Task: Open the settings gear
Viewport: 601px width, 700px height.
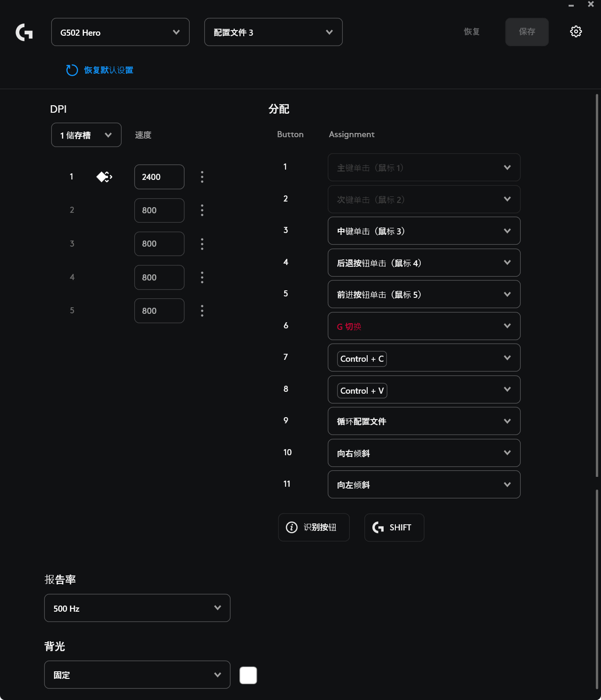Action: [x=576, y=31]
